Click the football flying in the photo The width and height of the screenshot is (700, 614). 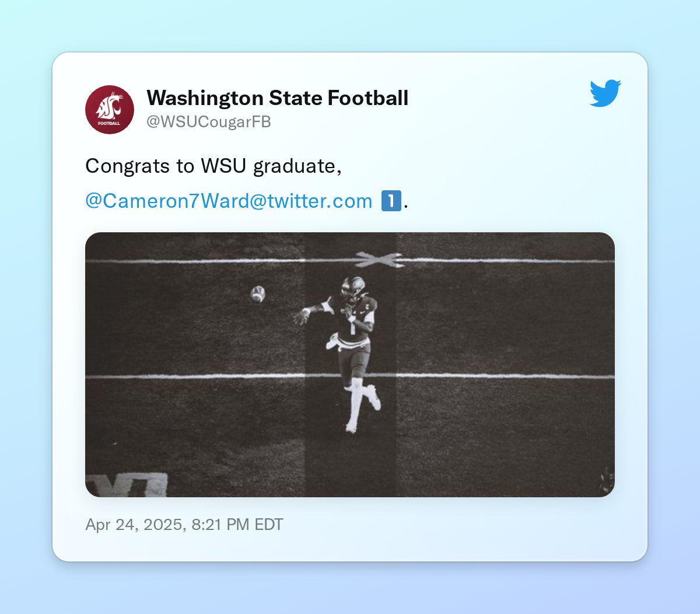click(x=258, y=294)
